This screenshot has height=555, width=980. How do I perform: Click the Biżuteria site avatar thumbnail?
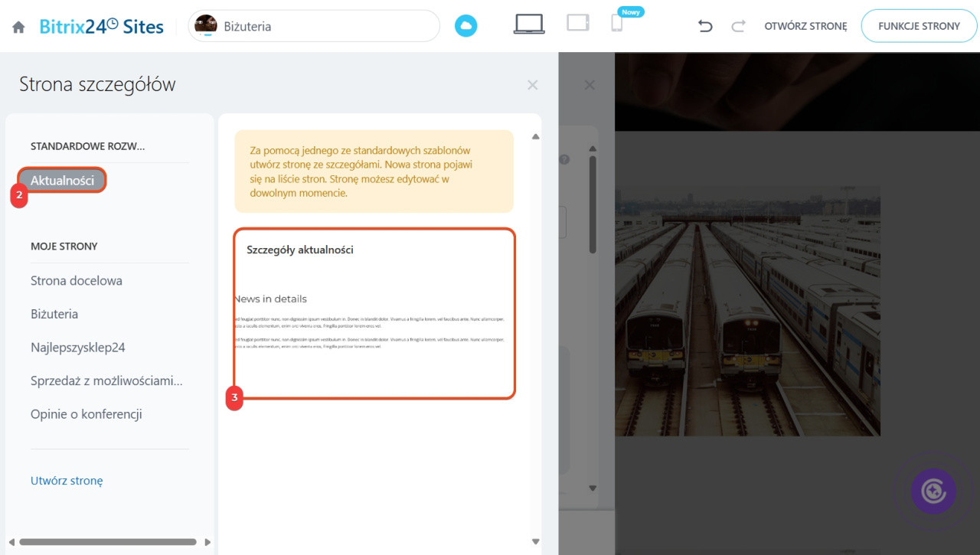click(206, 26)
